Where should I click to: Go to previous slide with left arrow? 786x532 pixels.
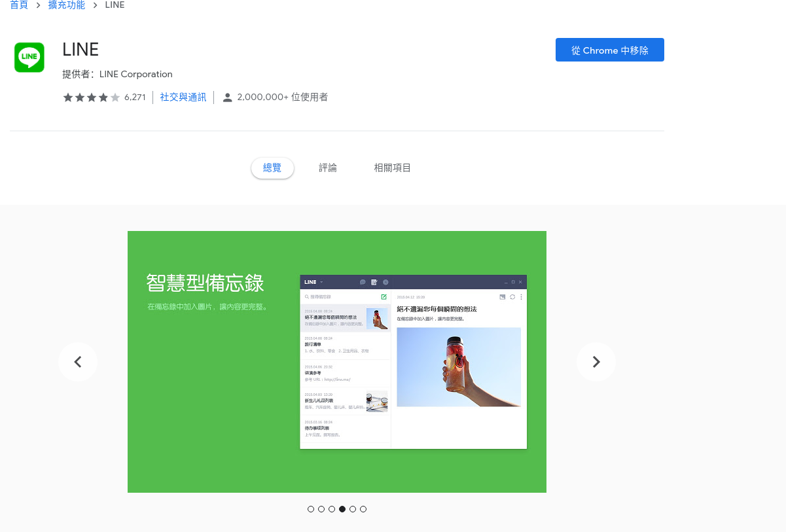78,362
